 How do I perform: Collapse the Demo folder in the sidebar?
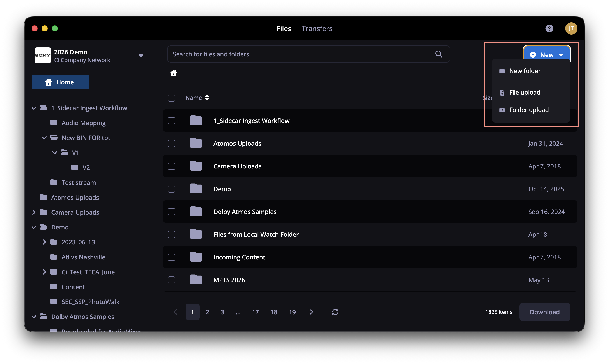tap(34, 227)
